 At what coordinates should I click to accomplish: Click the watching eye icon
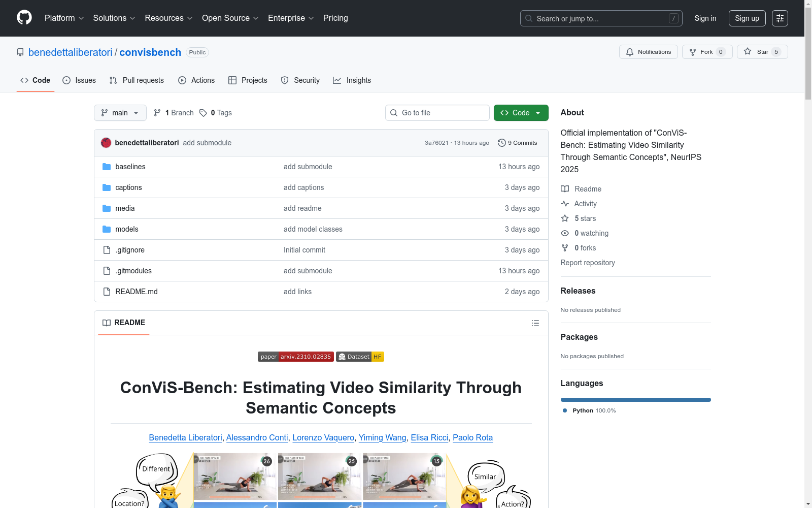click(565, 233)
